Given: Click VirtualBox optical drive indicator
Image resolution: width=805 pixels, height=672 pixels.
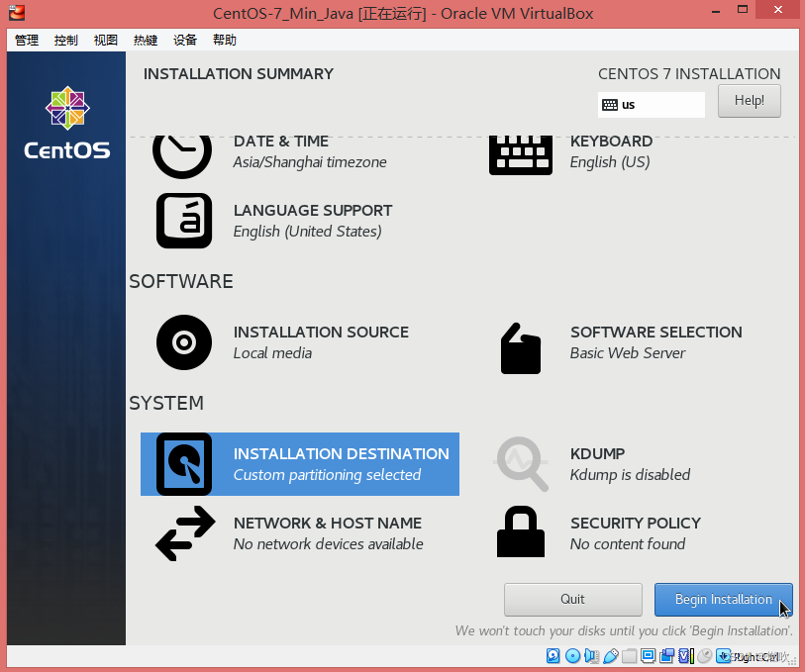Looking at the screenshot, I should [x=572, y=655].
